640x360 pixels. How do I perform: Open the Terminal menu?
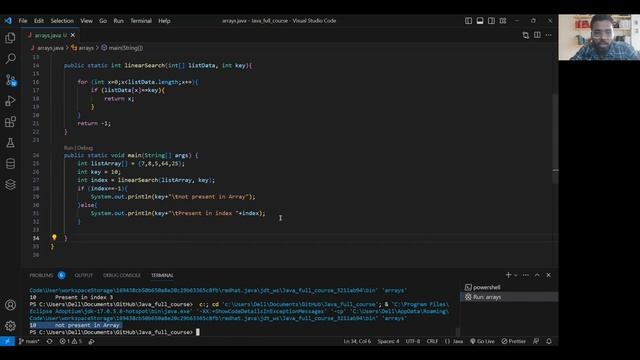click(x=141, y=20)
